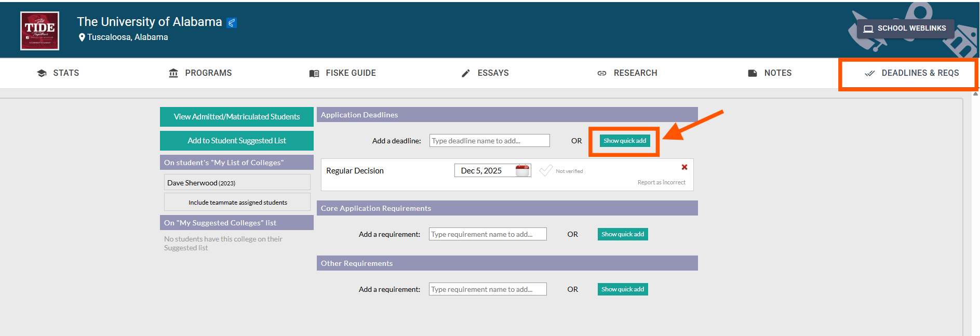
Task: Open School Weblinks button
Action: pyautogui.click(x=905, y=29)
